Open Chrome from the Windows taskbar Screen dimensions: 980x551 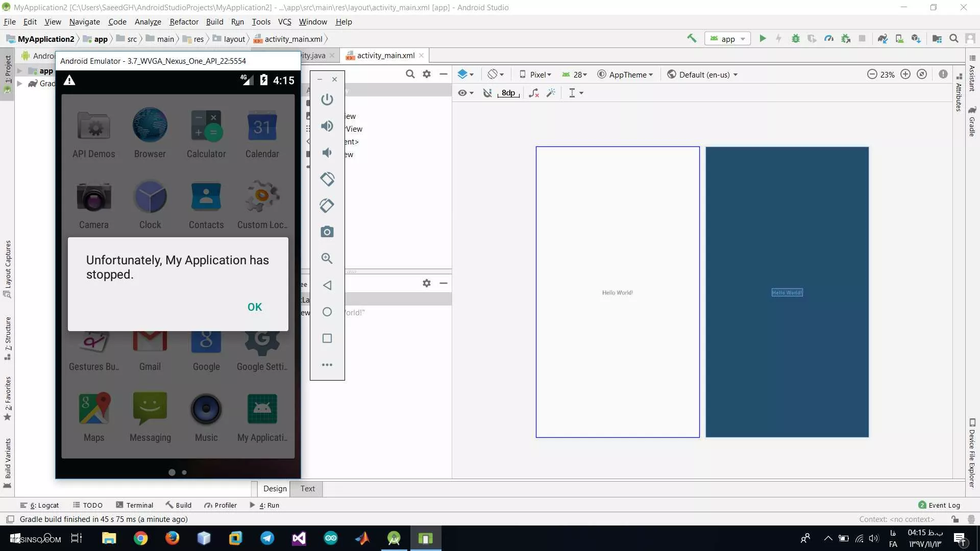(x=141, y=538)
